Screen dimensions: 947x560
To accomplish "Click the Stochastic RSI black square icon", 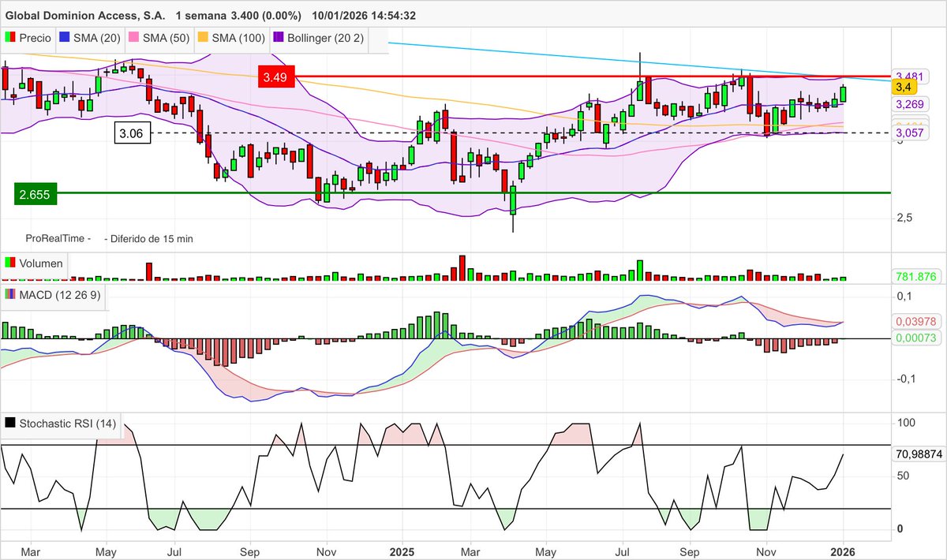I will (11, 424).
